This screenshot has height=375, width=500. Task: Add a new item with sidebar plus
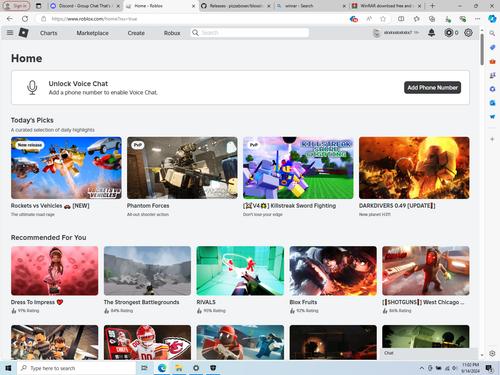click(492, 139)
